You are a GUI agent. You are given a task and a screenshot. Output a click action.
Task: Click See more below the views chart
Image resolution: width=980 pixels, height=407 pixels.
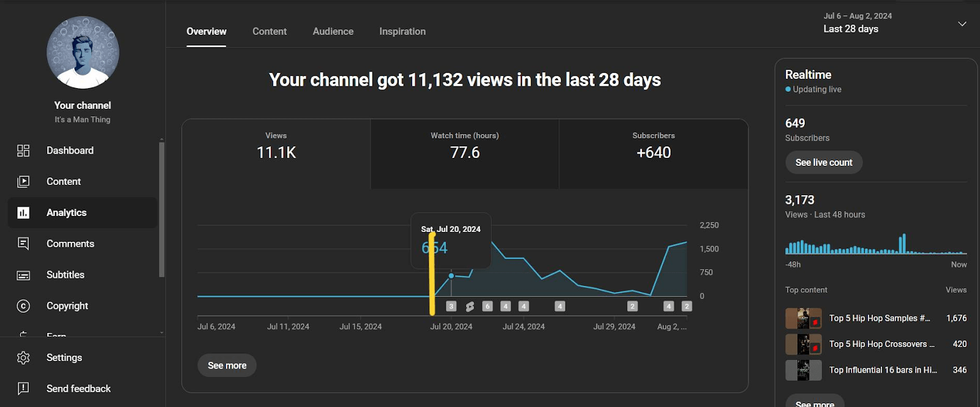[227, 365]
